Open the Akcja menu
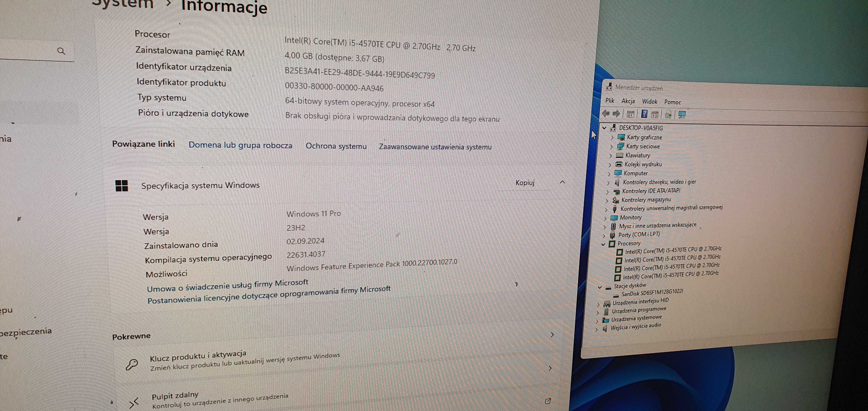Viewport: 868px width, 411px height. (628, 101)
